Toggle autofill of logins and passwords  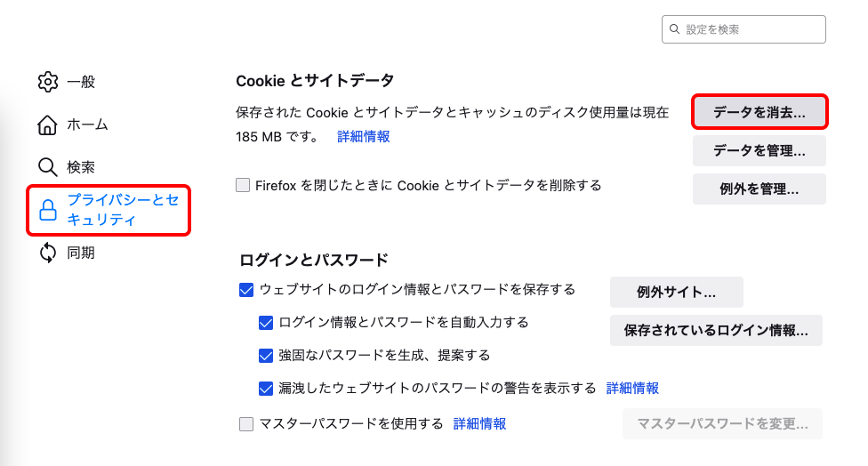point(266,323)
